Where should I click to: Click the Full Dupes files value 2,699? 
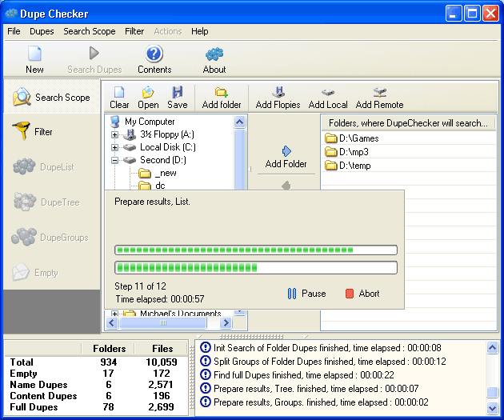(161, 407)
